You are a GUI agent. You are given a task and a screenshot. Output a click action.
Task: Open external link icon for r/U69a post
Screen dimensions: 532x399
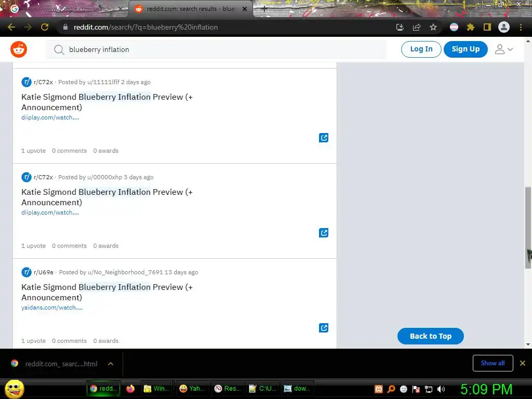(324, 328)
